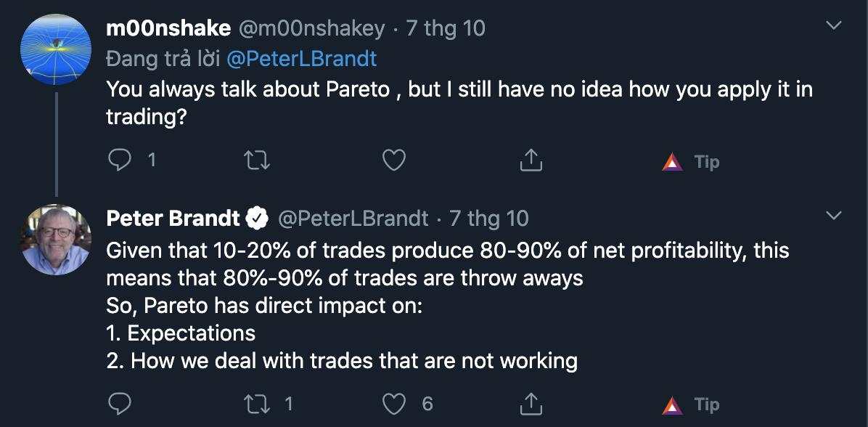Open the @PeterLBrandt mention link
Viewport: 868px width, 427px height.
pos(302,58)
